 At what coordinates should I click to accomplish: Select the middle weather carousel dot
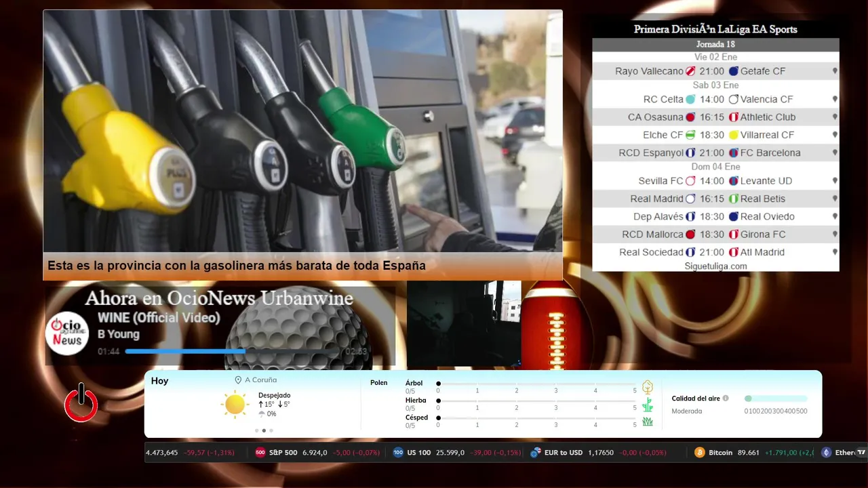[264, 430]
